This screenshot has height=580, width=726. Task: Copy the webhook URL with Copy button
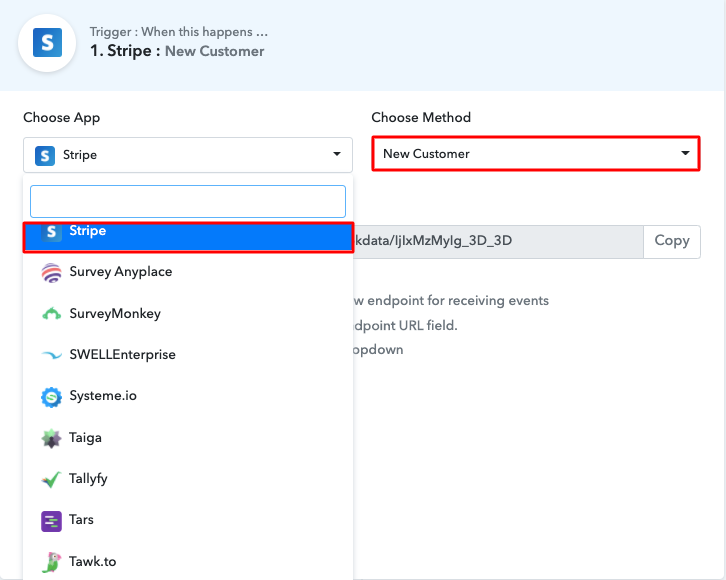[x=671, y=241]
